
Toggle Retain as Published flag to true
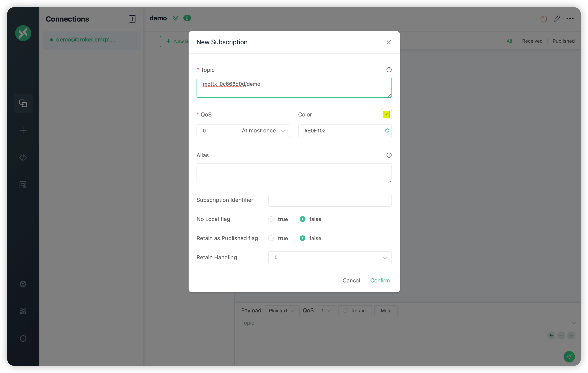point(271,238)
